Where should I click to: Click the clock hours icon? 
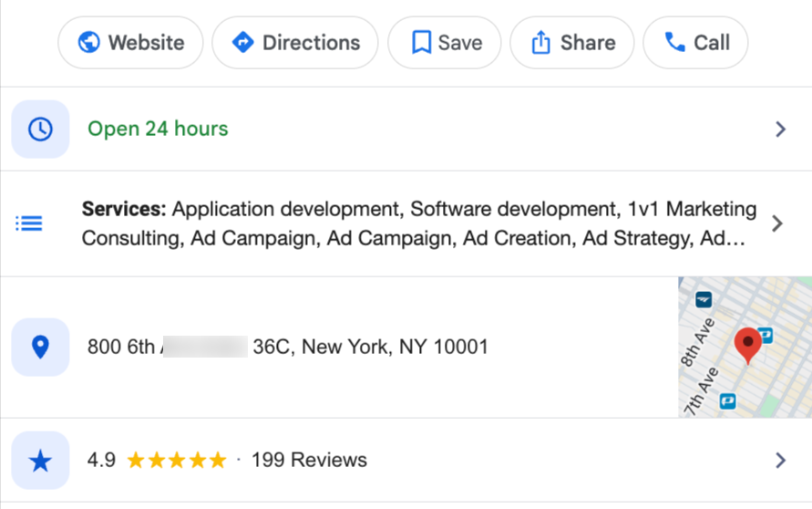pyautogui.click(x=40, y=129)
